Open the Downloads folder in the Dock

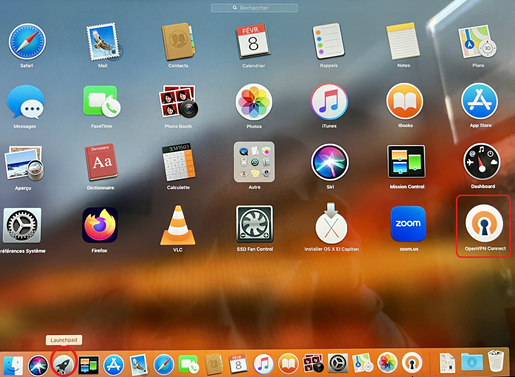472,362
